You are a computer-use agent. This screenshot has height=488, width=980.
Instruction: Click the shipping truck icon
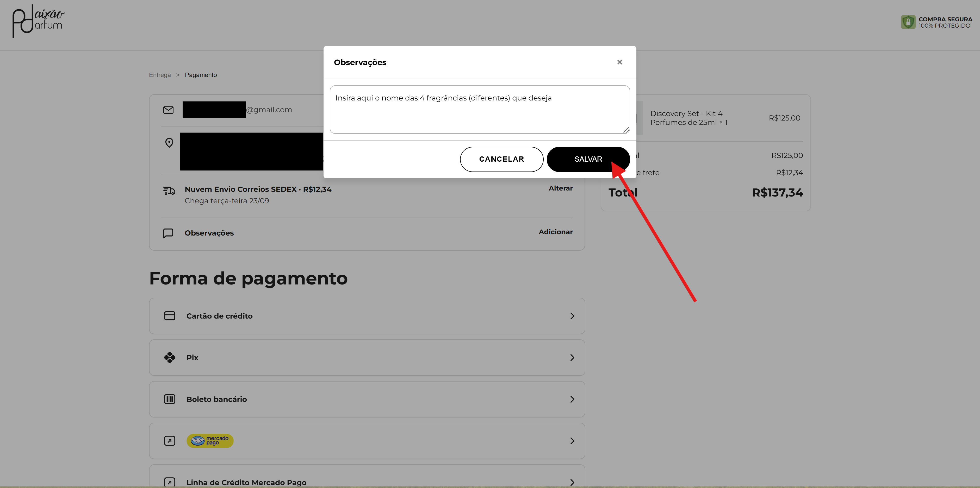click(169, 191)
